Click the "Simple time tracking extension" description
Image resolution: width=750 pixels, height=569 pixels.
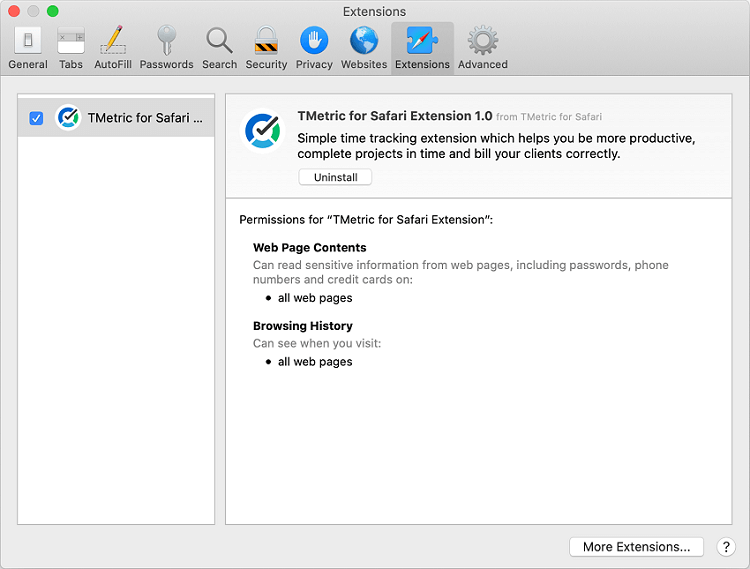[496, 146]
